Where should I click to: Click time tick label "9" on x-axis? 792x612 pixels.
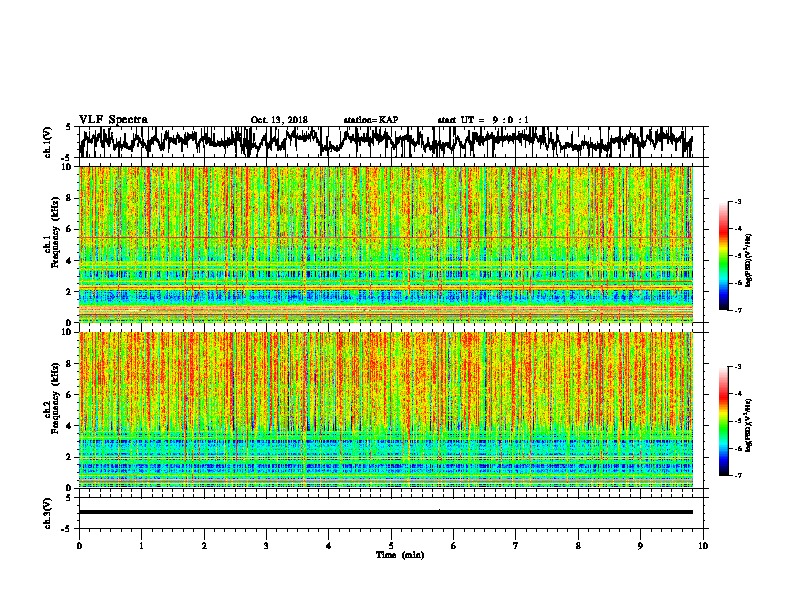pyautogui.click(x=640, y=546)
